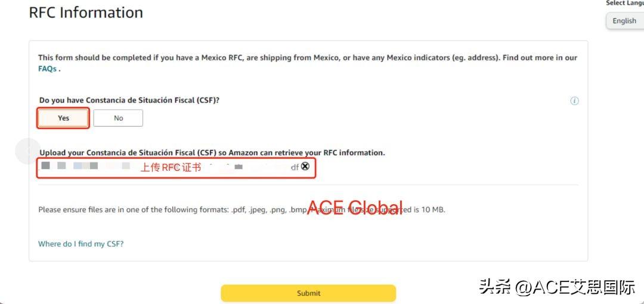Screen dimensions: 644x304
Task: Click the Mexico RFC introductory paragraph
Action: tap(308, 63)
